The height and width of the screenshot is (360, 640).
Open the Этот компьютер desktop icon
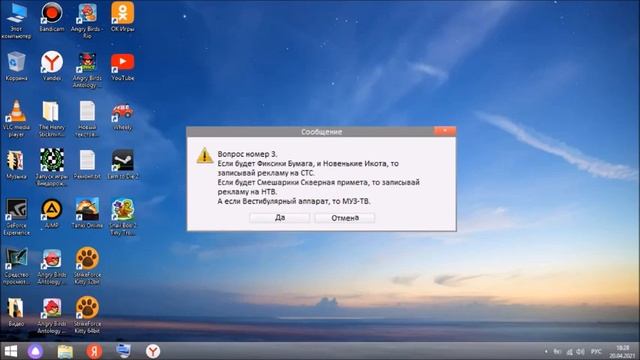click(x=16, y=20)
